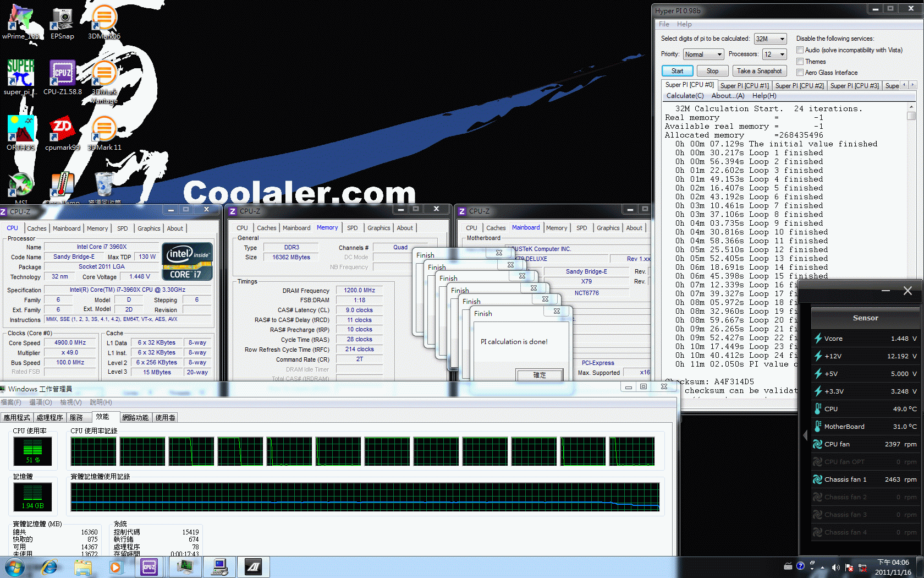The height and width of the screenshot is (578, 924).
Task: Switch to CPU-Z via taskbar button
Action: (x=149, y=567)
